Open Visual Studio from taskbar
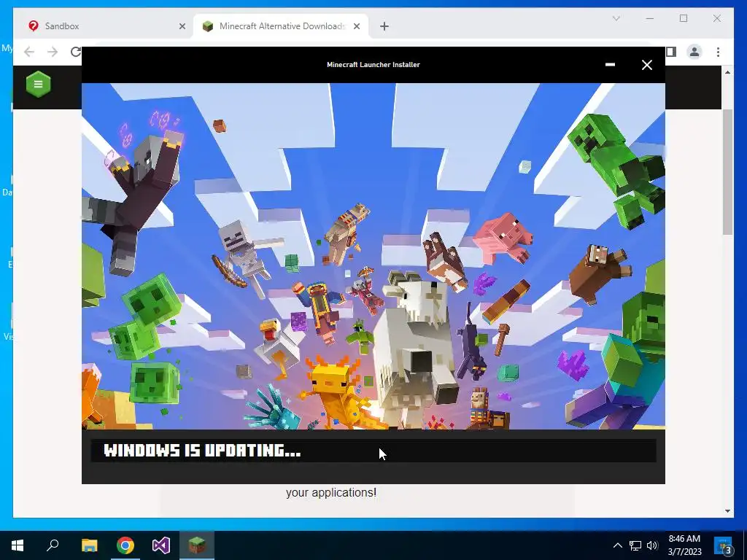747x560 pixels. [161, 545]
